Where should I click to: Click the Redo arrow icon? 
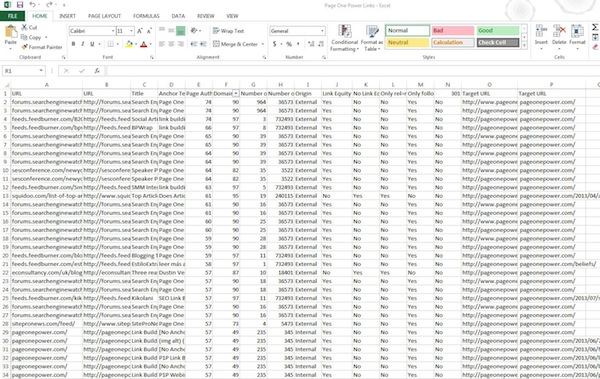pos(49,5)
